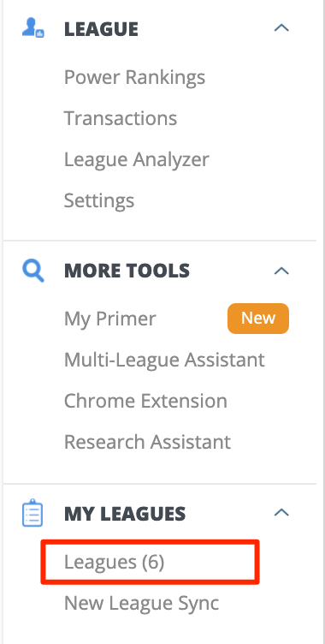Start New League Sync
The width and height of the screenshot is (325, 644).
coord(142,604)
